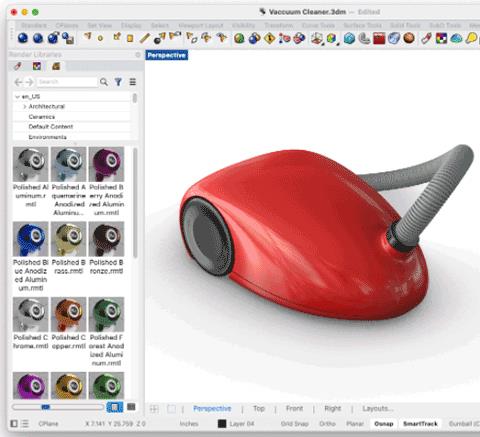Click the translucent blue glass toolbar icon
Screen dimensions: 480x437
(394, 38)
